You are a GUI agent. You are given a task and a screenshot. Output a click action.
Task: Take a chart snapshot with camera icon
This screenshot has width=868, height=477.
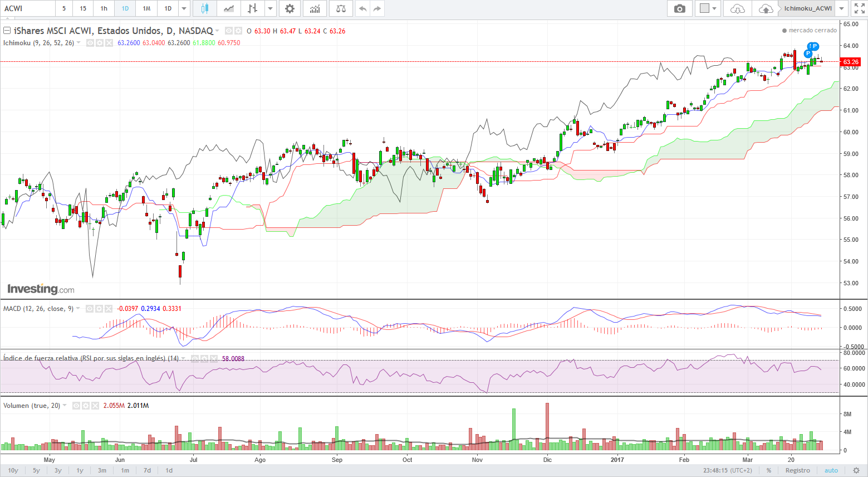click(680, 8)
